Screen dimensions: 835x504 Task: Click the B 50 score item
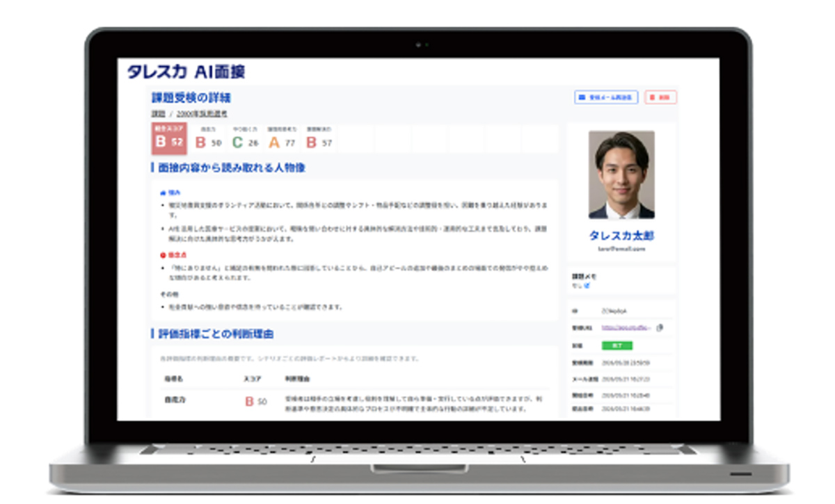pos(207,139)
